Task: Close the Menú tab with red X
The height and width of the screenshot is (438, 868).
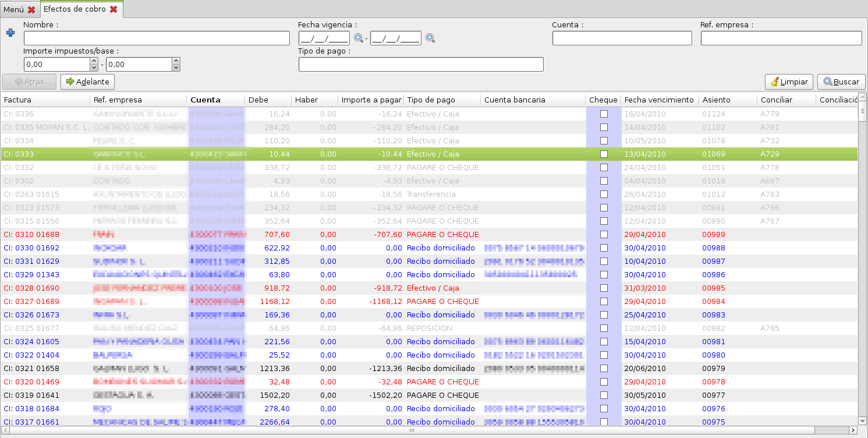Action: click(x=31, y=9)
